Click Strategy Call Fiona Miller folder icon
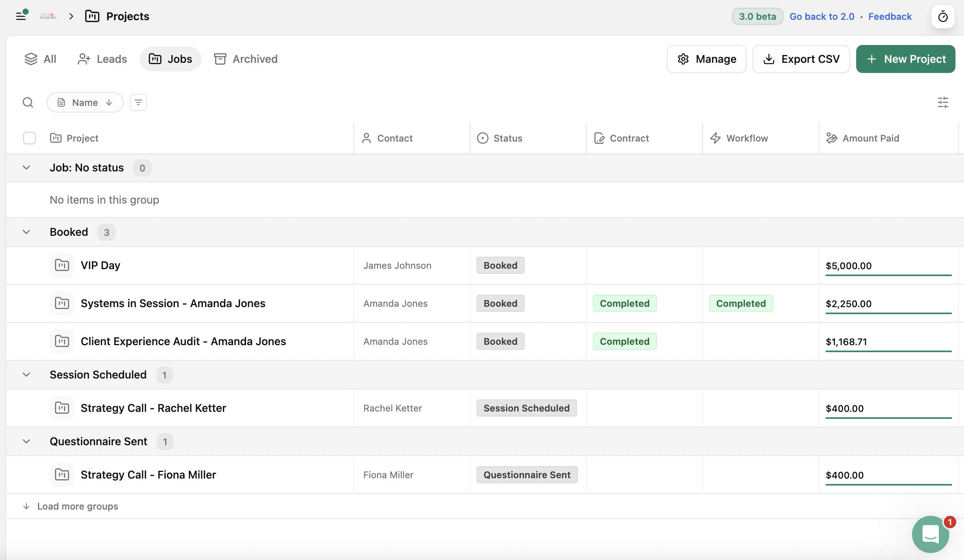 coord(62,475)
